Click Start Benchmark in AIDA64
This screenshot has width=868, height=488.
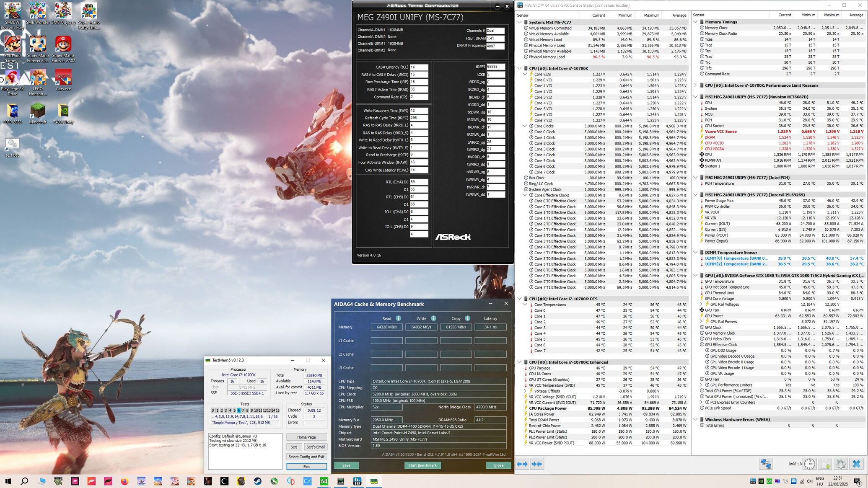pyautogui.click(x=422, y=465)
